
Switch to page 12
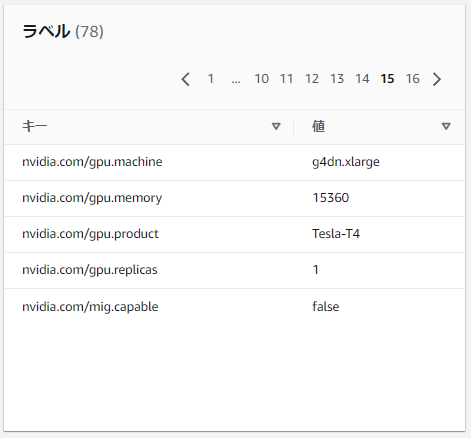[x=312, y=79]
